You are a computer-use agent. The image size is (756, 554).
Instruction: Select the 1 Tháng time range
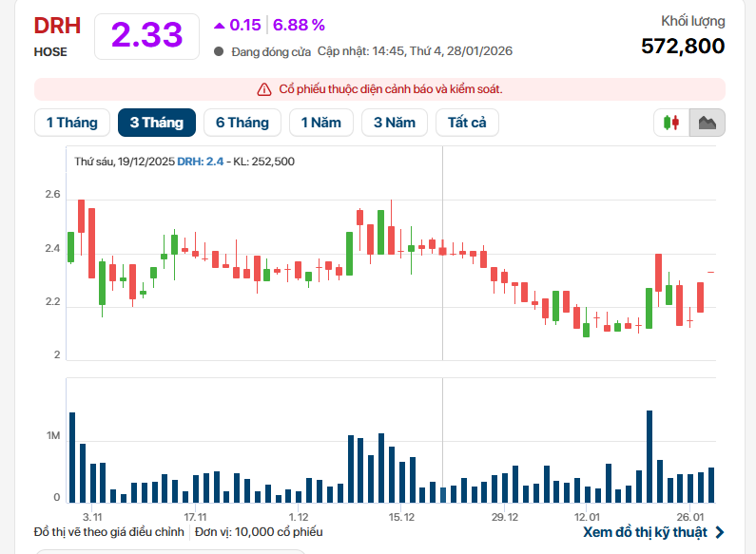click(70, 123)
